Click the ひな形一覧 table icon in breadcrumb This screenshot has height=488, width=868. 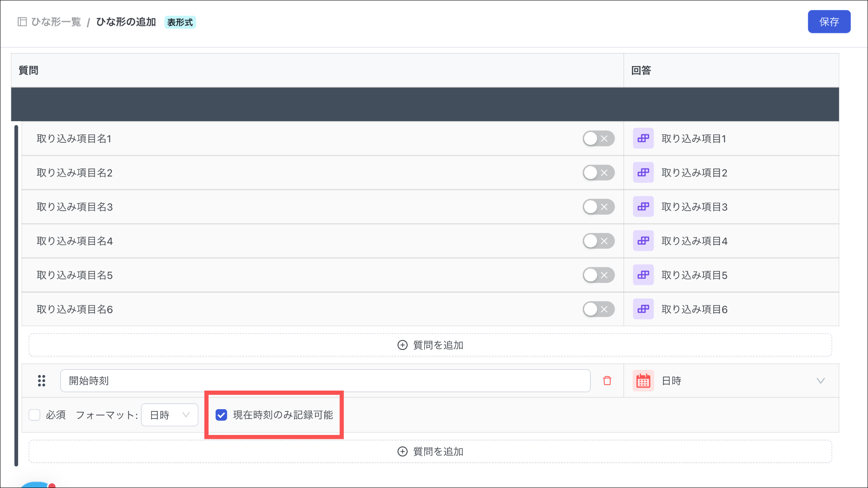click(x=22, y=22)
